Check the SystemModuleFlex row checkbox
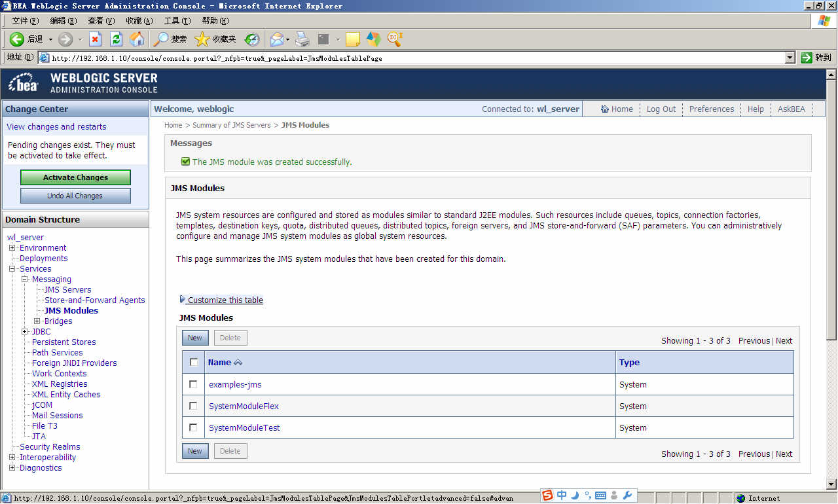This screenshot has width=838, height=504. click(193, 406)
